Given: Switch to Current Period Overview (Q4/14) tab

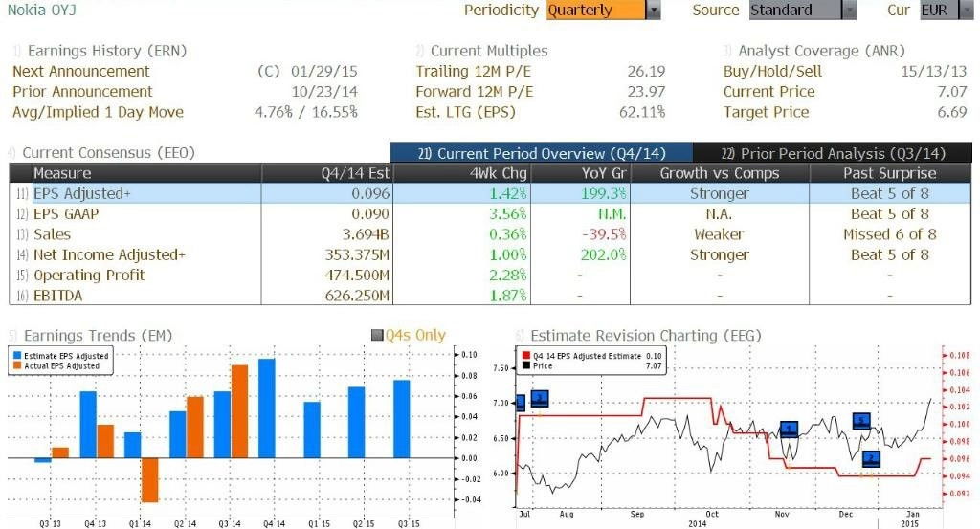Looking at the screenshot, I should 542,153.
